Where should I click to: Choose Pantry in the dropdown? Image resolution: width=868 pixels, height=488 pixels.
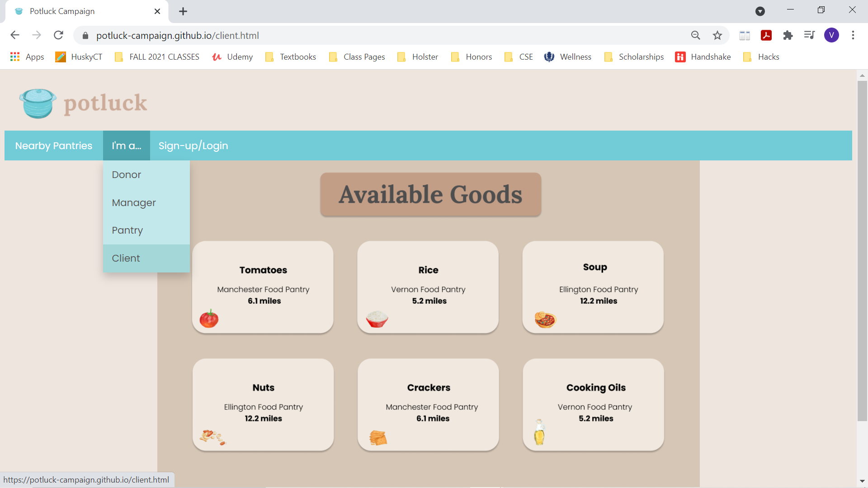(x=127, y=230)
